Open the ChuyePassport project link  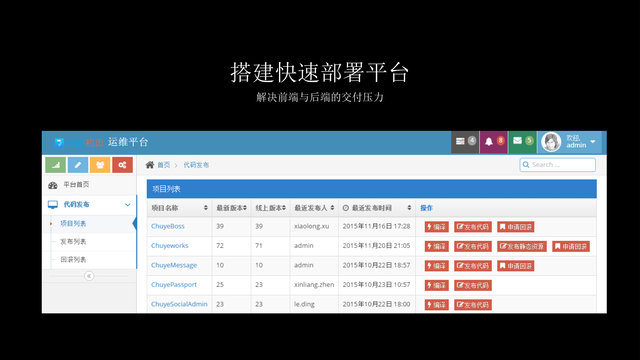pos(174,284)
